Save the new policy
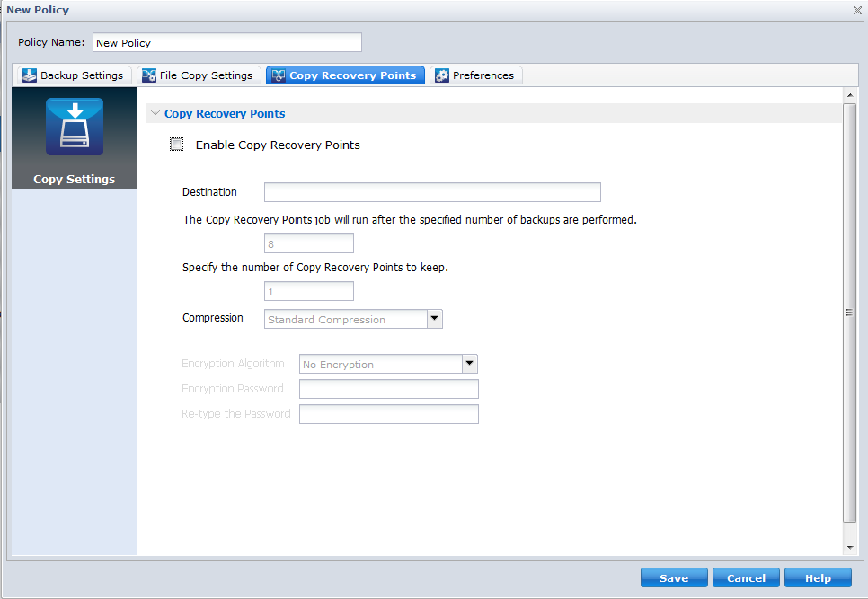Viewport: 868px width, 599px height. pyautogui.click(x=674, y=577)
